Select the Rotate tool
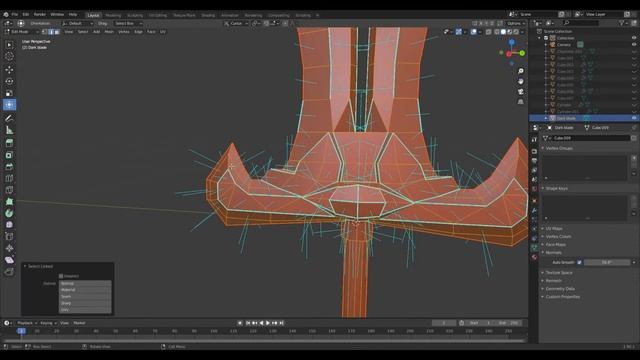Viewport: 640px width, 360px height. (x=9, y=81)
